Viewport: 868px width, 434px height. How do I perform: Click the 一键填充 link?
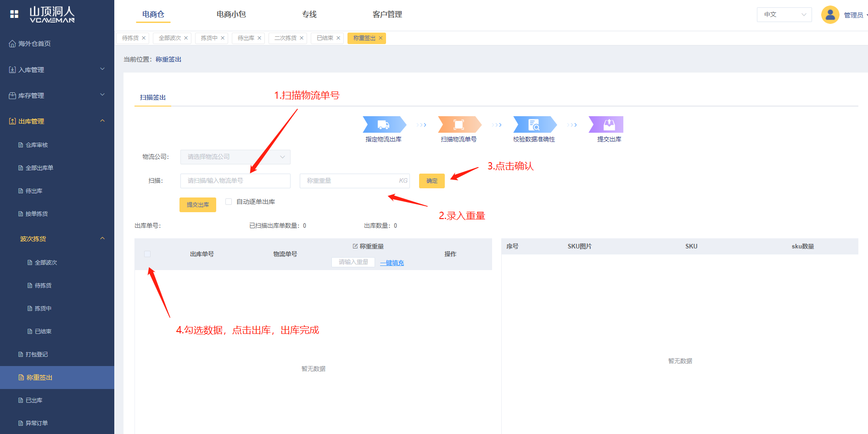[392, 263]
